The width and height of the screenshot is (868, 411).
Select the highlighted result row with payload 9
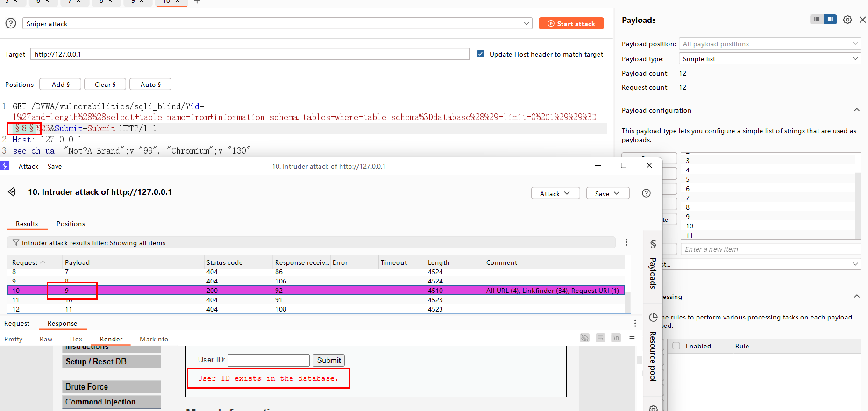[x=316, y=291]
